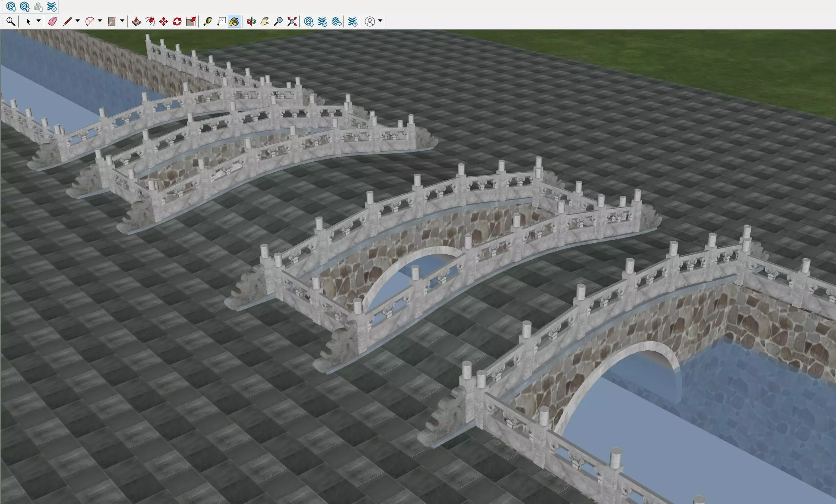The width and height of the screenshot is (836, 504).
Task: Click the user account profile icon
Action: [x=370, y=21]
